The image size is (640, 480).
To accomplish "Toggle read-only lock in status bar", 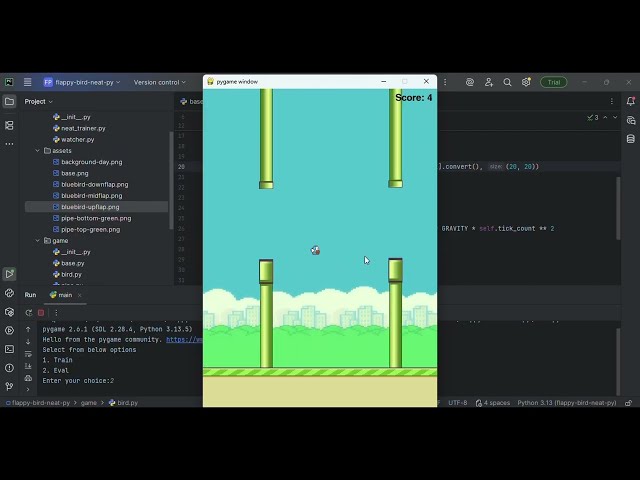I will (629, 403).
